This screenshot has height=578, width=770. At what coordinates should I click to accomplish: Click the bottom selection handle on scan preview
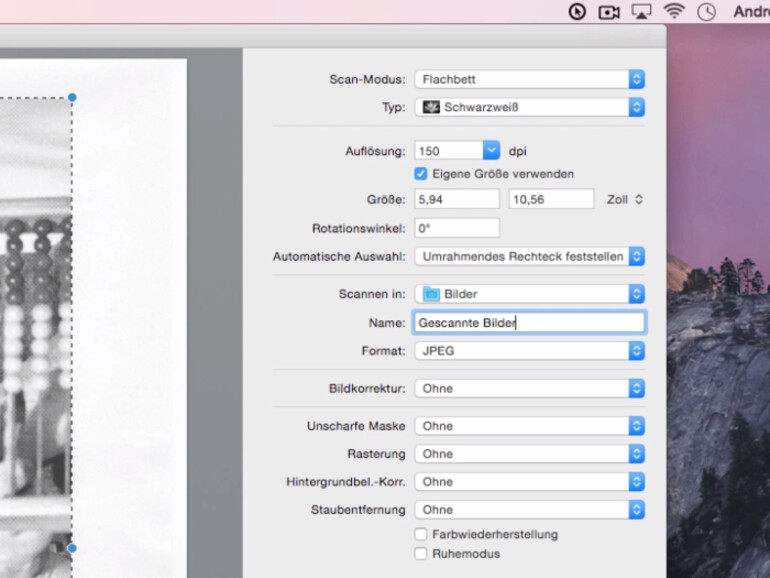pyautogui.click(x=72, y=548)
